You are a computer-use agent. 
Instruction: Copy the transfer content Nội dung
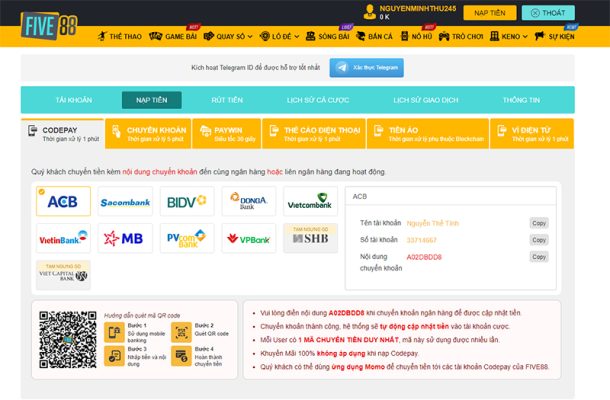(539, 257)
